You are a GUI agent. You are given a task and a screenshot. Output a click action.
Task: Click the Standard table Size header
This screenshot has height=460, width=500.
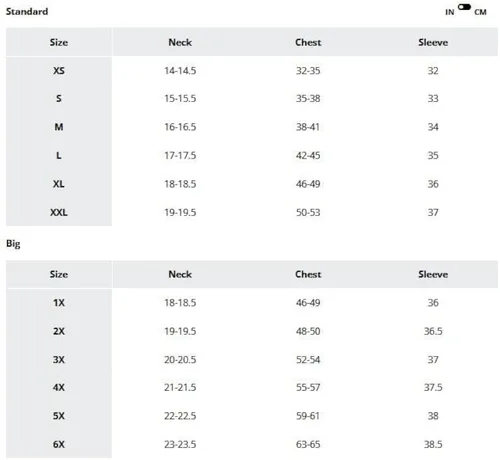59,42
